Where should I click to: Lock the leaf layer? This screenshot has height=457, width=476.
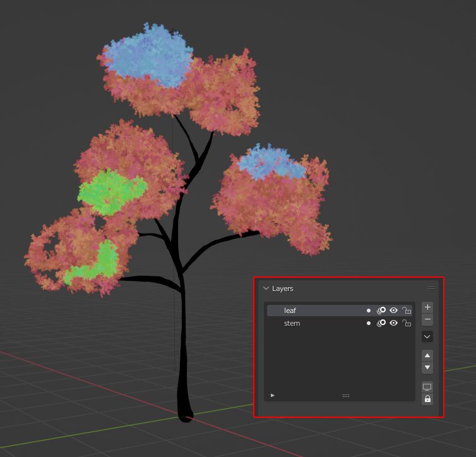[407, 311]
